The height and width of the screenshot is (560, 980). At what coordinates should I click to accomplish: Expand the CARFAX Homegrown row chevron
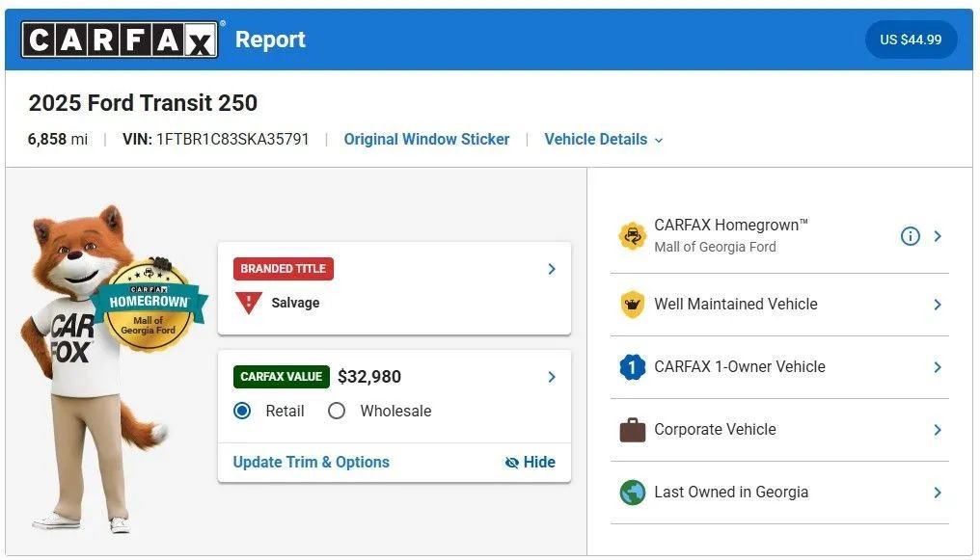938,236
